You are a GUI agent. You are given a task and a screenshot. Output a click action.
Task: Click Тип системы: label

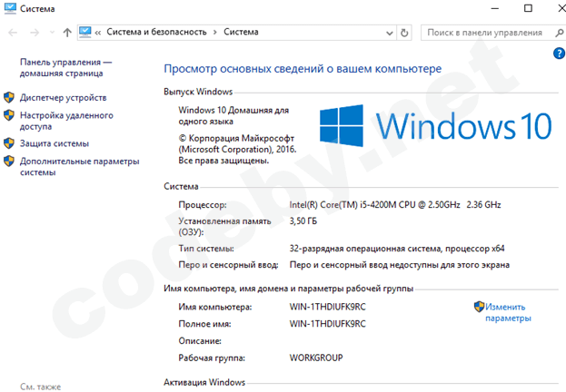[206, 249]
